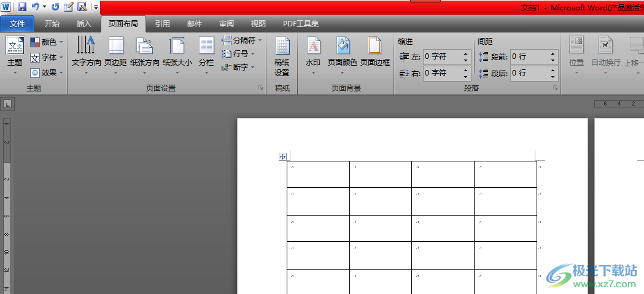
Task: Select the 页面布局 page layout tab
Action: [123, 24]
